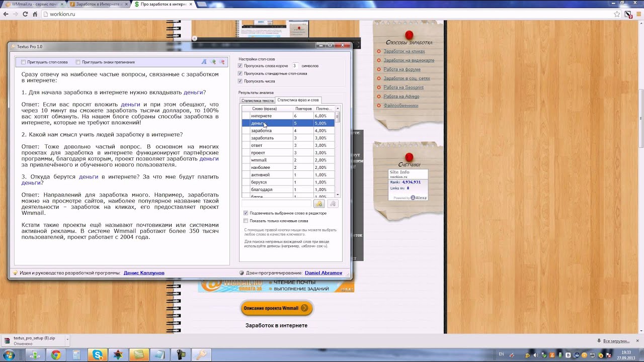Toggle 'Приглушить стоп-слова' checkbox

click(24, 62)
